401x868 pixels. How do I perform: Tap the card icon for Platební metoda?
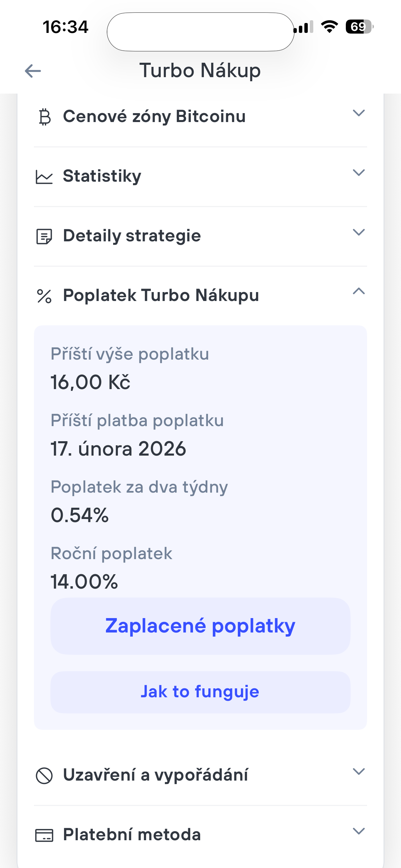(44, 835)
